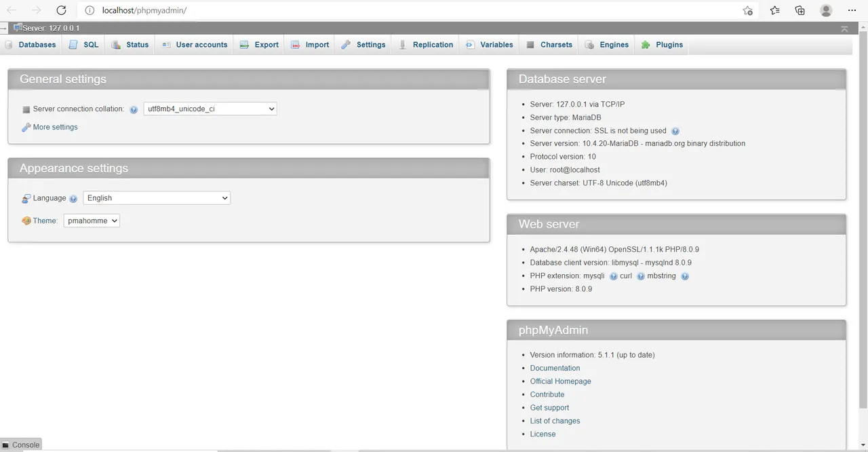Viewport: 868px width, 452px height.
Task: Click the 'Database client version' line
Action: click(x=611, y=263)
